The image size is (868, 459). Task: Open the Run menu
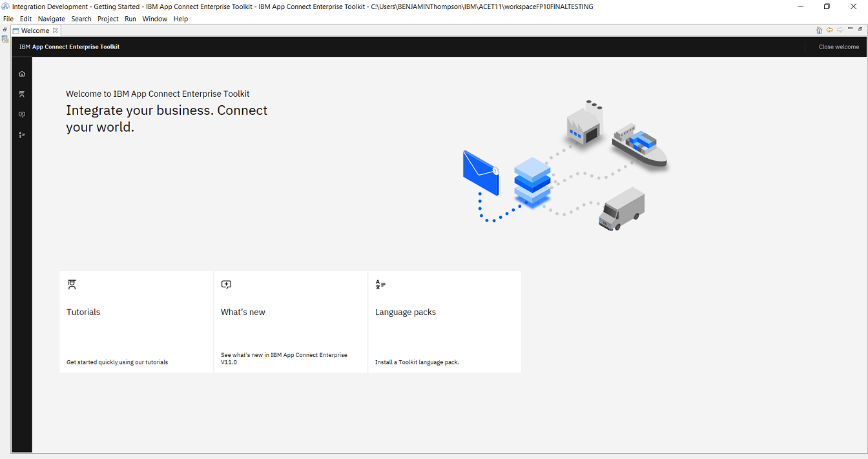[130, 19]
